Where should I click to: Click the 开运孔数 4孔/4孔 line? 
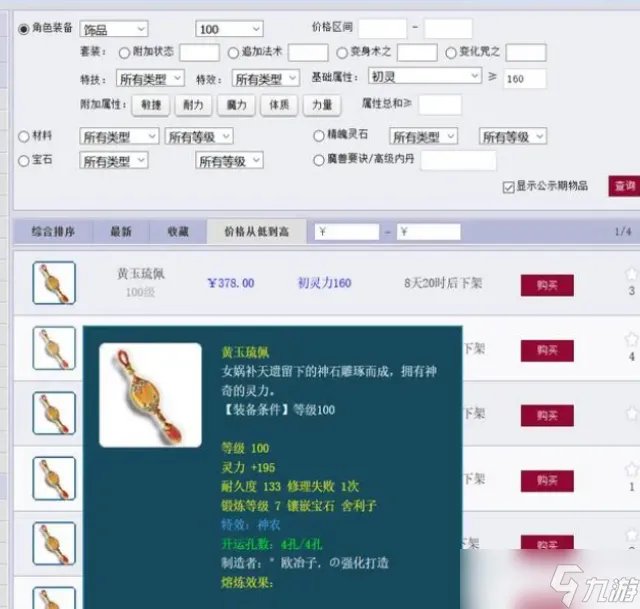pyautogui.click(x=272, y=544)
